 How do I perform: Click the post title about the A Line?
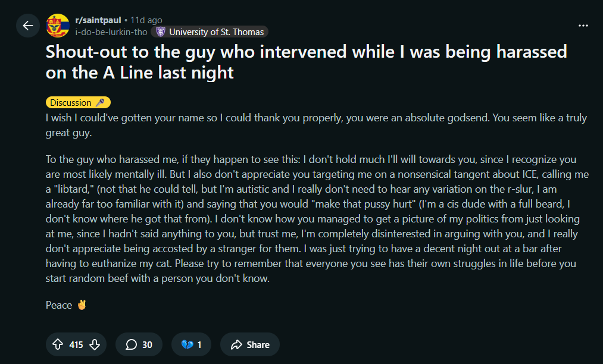coord(306,62)
